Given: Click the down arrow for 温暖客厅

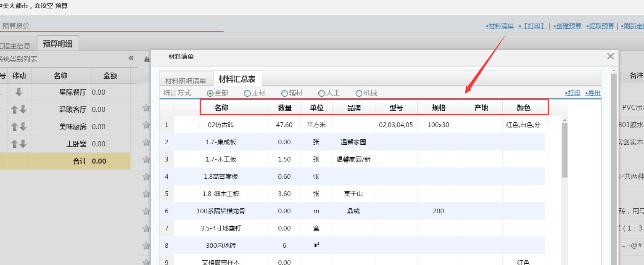Looking at the screenshot, I should tap(23, 110).
